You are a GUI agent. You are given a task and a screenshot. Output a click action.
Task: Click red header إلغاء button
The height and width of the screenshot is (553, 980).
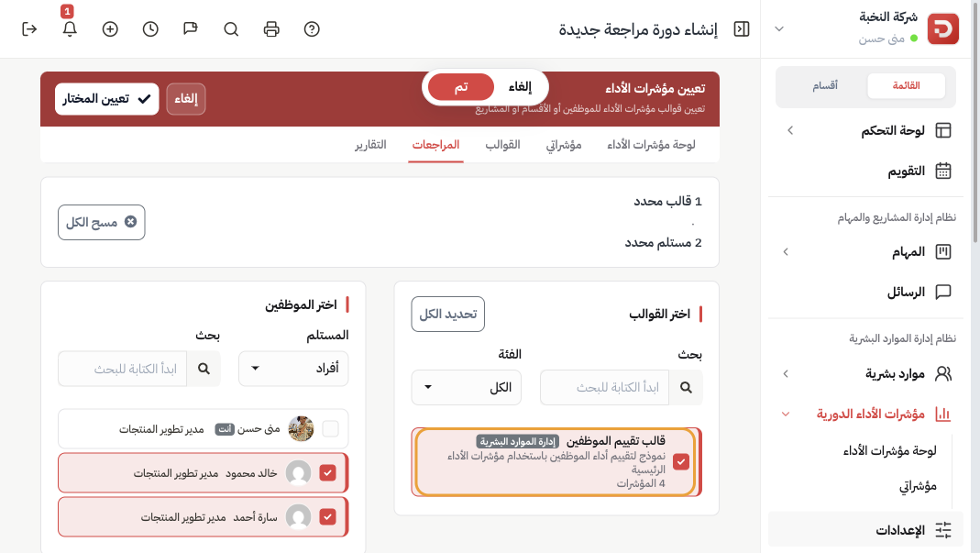pos(185,99)
